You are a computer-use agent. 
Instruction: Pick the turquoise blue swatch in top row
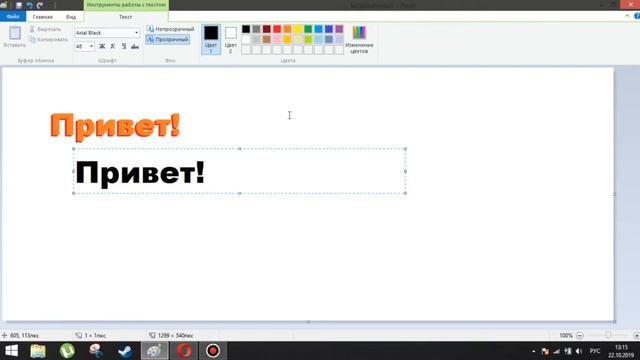pos(318,29)
